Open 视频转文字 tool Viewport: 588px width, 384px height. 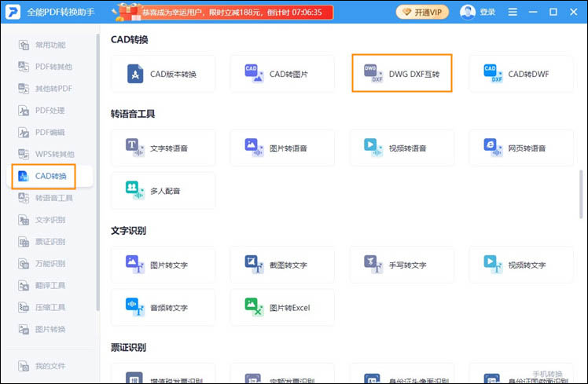pyautogui.click(x=521, y=265)
